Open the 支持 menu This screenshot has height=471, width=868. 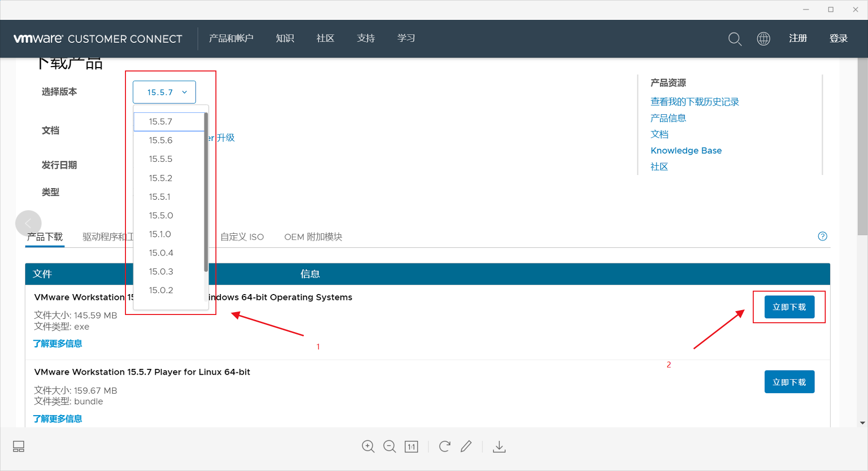tap(366, 38)
